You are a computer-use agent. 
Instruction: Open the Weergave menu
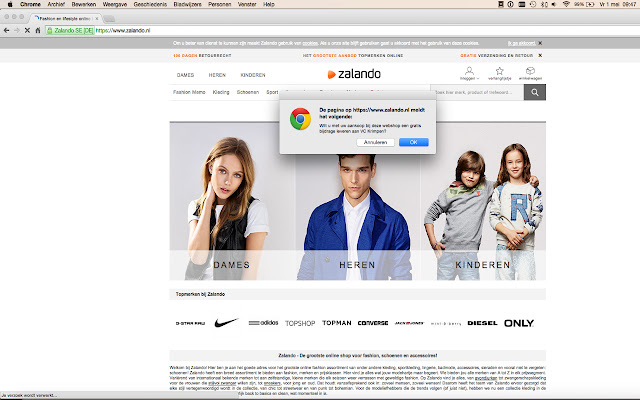point(115,4)
